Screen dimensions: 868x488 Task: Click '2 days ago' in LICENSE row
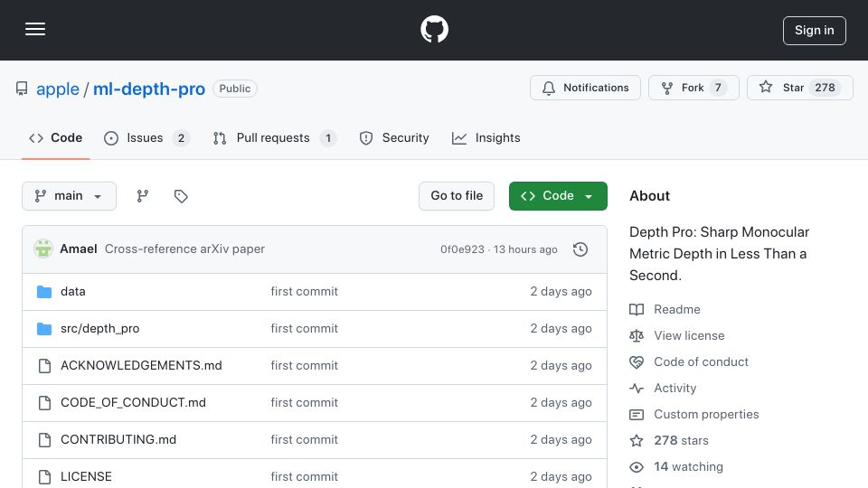click(x=561, y=477)
